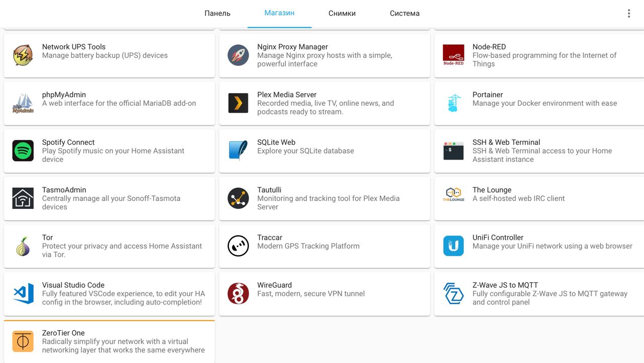This screenshot has height=363, width=644.
Task: Click the SQLite Web title text
Action: pos(276,142)
